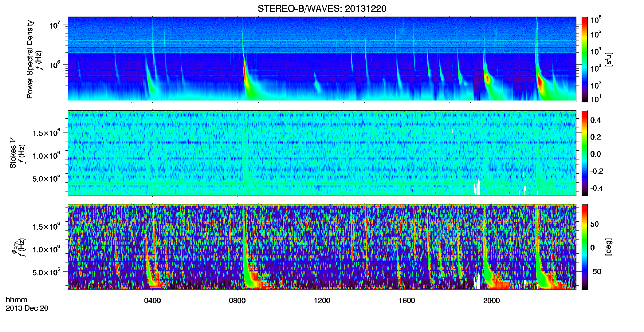644x332 pixels.
Task: Click the 0800 time tick label
Action: click(237, 300)
